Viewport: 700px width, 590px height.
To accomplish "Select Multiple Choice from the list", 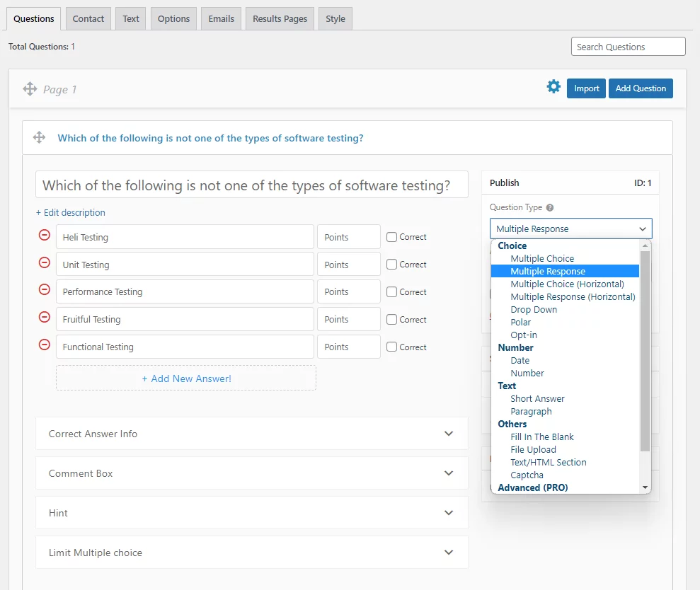I will 565,258.
